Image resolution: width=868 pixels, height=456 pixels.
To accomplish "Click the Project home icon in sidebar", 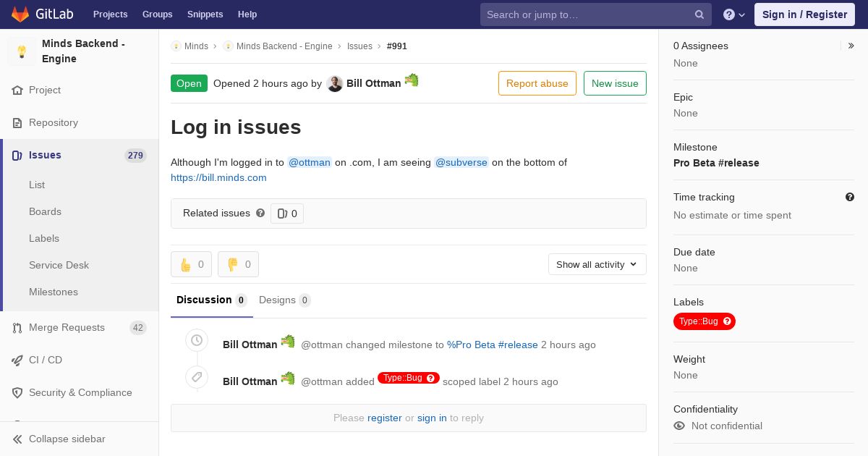I will (17, 90).
